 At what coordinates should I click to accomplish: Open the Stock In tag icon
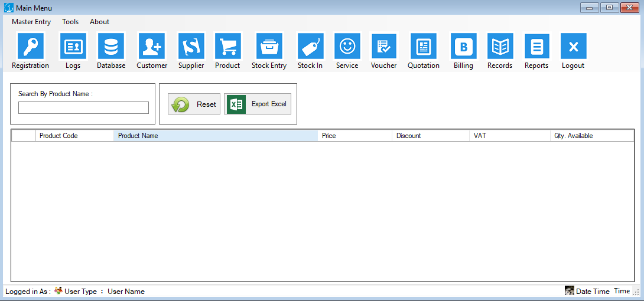[x=311, y=46]
